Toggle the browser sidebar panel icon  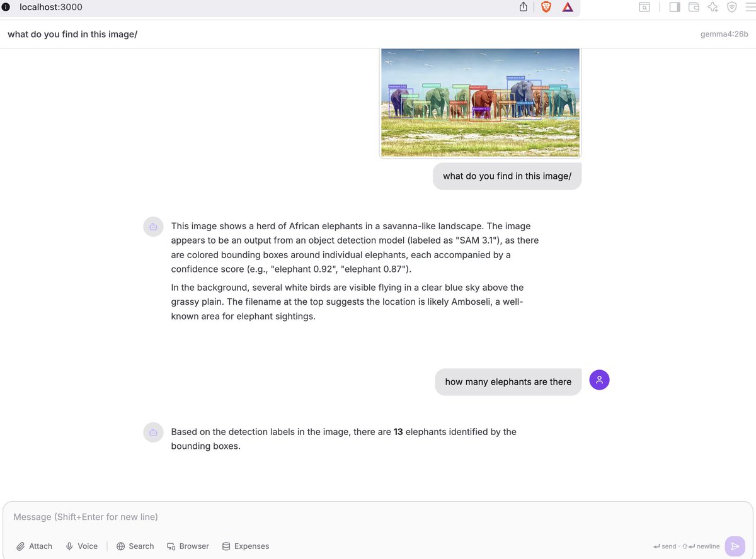coord(675,8)
